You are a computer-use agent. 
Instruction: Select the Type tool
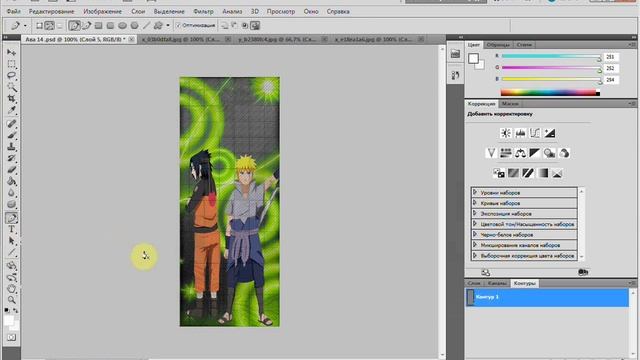coord(11,229)
